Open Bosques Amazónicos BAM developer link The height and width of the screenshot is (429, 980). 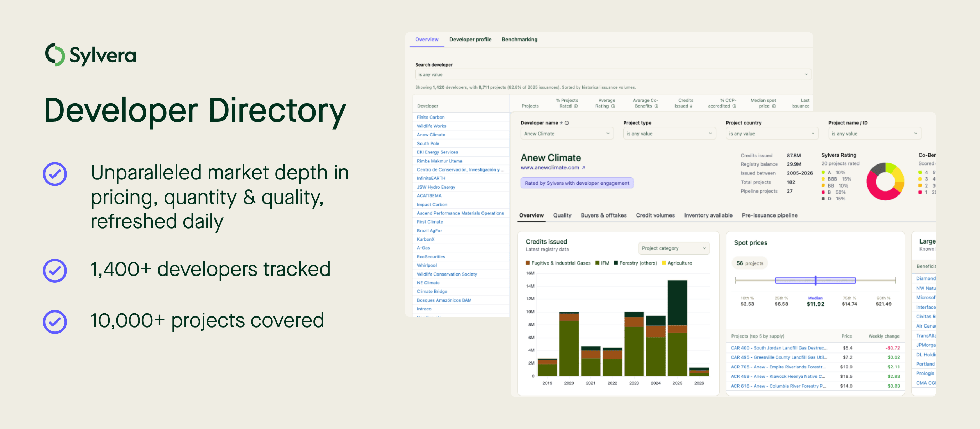[444, 300]
